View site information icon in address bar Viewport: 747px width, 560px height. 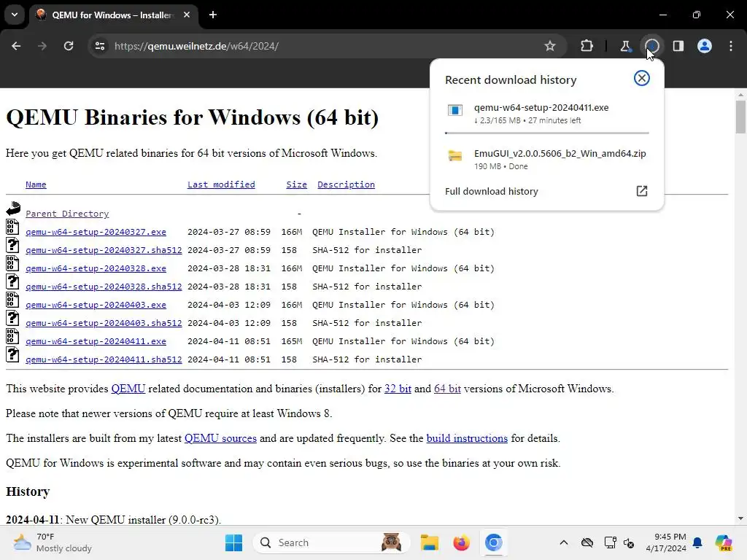(99, 46)
